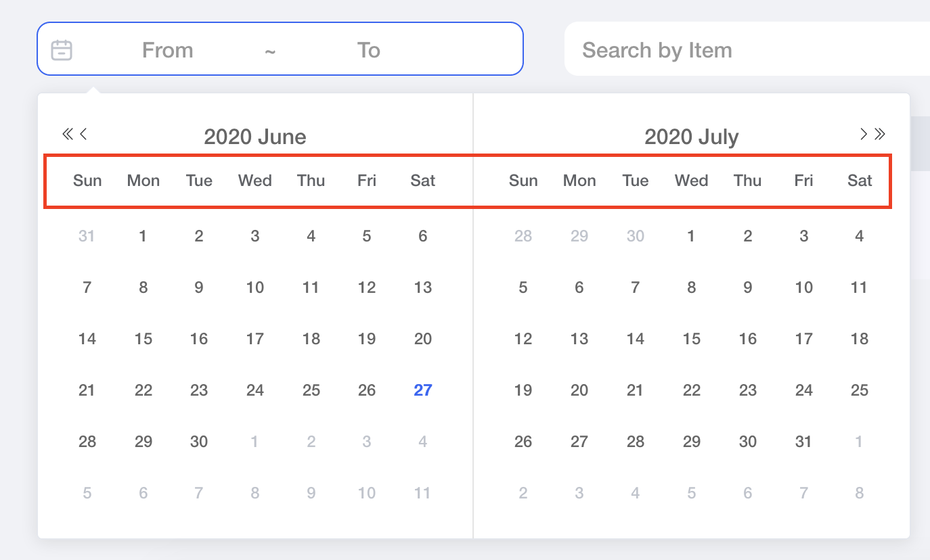930x560 pixels.
Task: Select July 4 Saturday in right calendar
Action: click(x=859, y=236)
